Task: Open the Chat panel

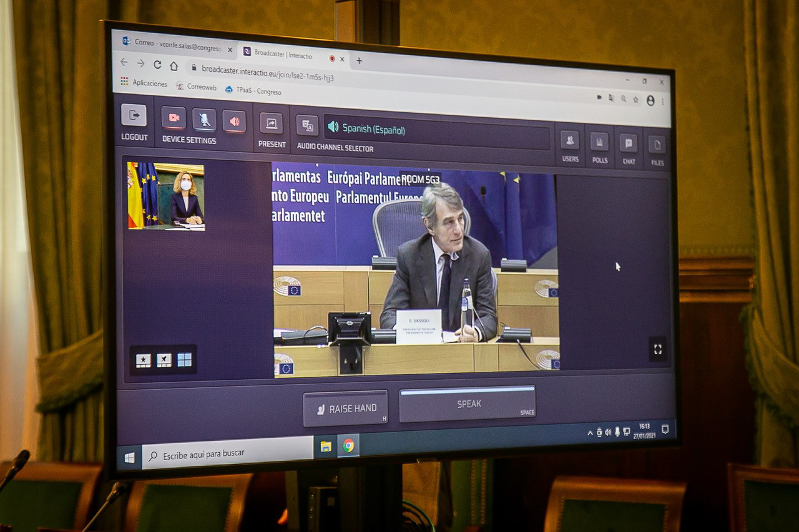Action: coord(628,143)
